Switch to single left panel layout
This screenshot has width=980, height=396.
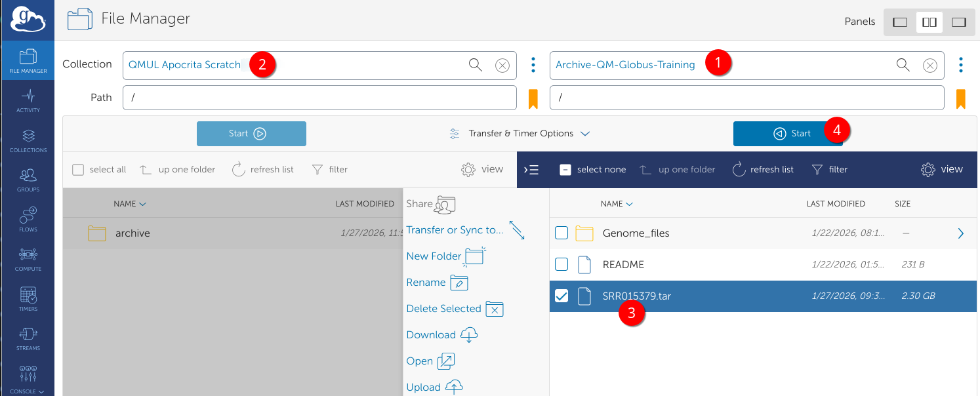point(900,22)
